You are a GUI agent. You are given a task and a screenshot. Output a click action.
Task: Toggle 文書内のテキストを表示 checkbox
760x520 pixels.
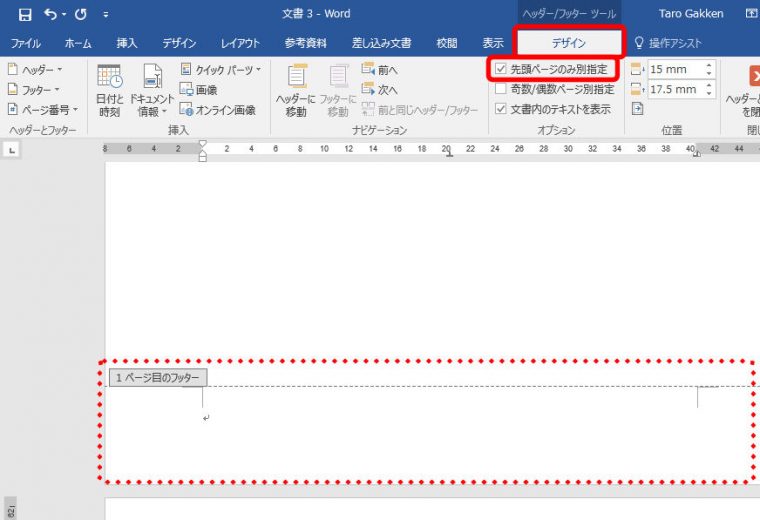click(x=501, y=109)
